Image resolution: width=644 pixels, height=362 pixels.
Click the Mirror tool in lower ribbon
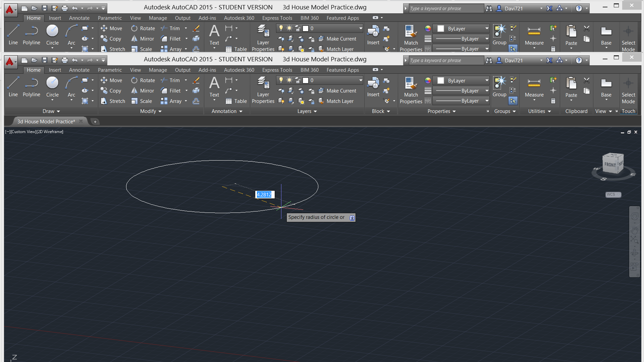[143, 91]
